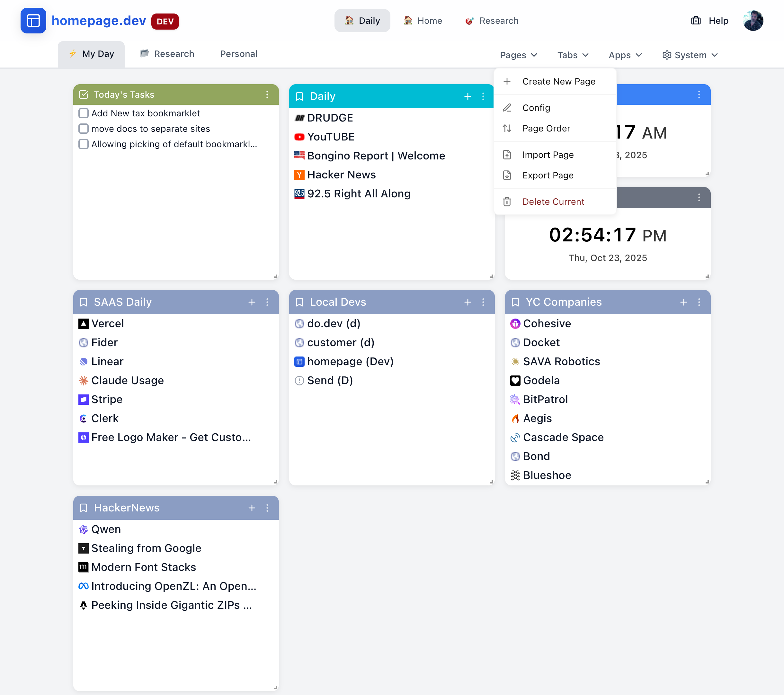Screen dimensions: 784x695
Task: Check off Add New tax bookmarklet task
Action: coord(83,113)
